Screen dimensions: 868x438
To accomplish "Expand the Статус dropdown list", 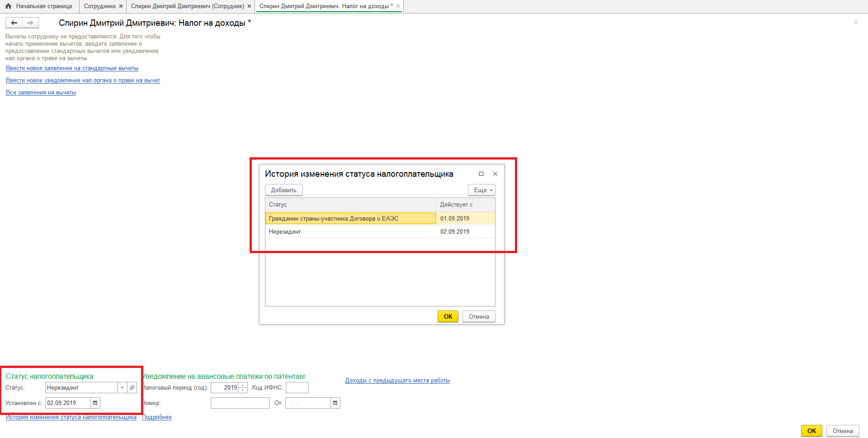I will coord(122,387).
